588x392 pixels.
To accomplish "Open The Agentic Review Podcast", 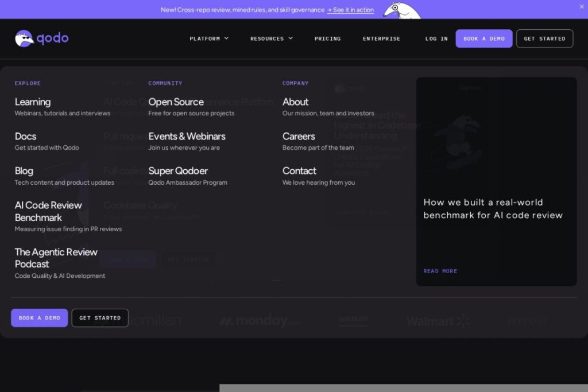I will click(56, 258).
